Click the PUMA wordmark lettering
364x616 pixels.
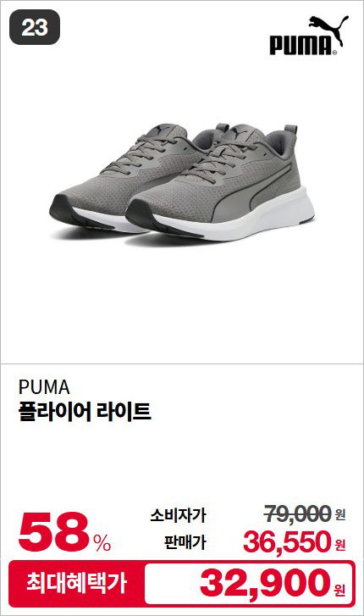[x=303, y=45]
